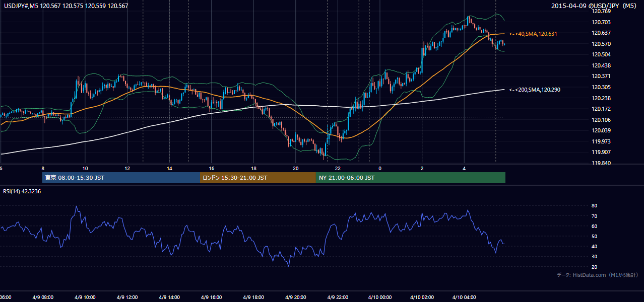Viewport: 644px width, 302px height.
Task: Click hour tick 14 under the price chart
Action: click(169, 168)
